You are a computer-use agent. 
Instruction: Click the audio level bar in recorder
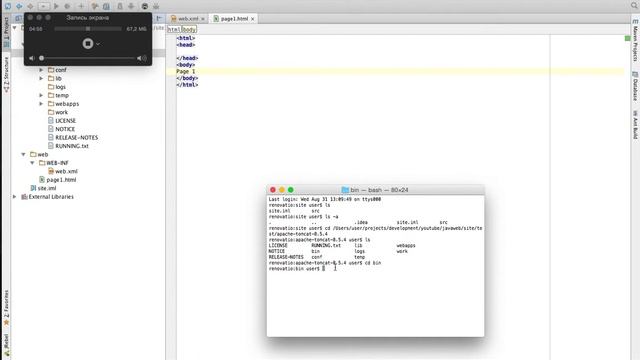pyautogui.click(x=88, y=29)
